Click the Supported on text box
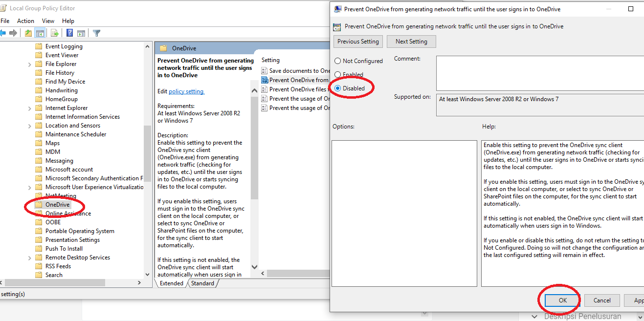Screen dimensions: 644x321 tap(540, 105)
